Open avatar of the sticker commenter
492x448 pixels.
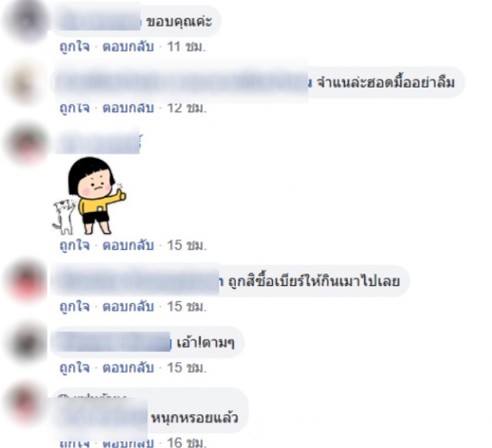(x=27, y=144)
